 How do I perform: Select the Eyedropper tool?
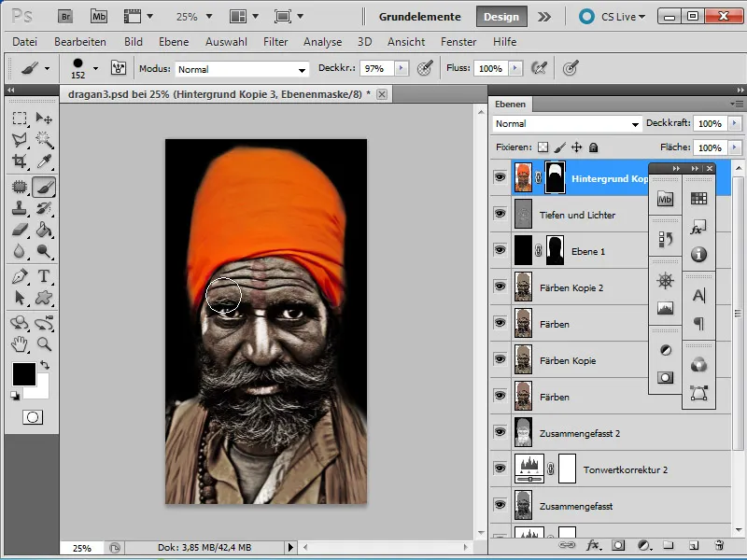point(44,161)
